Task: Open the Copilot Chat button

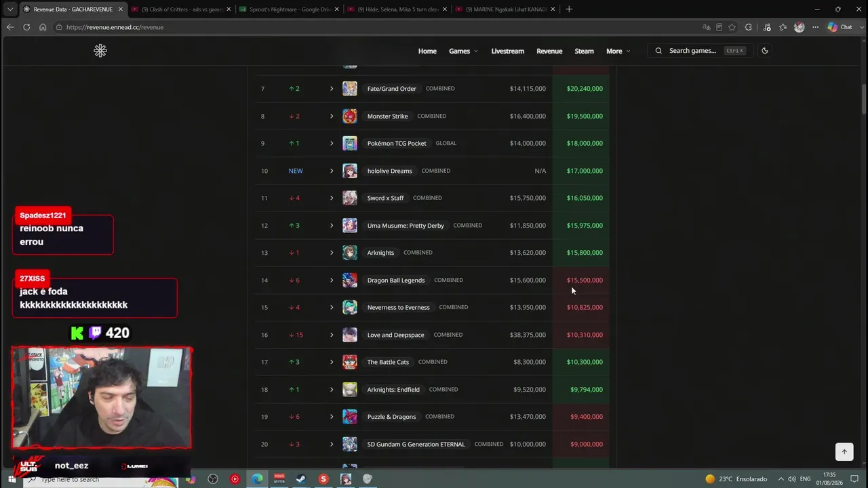Action: (840, 27)
